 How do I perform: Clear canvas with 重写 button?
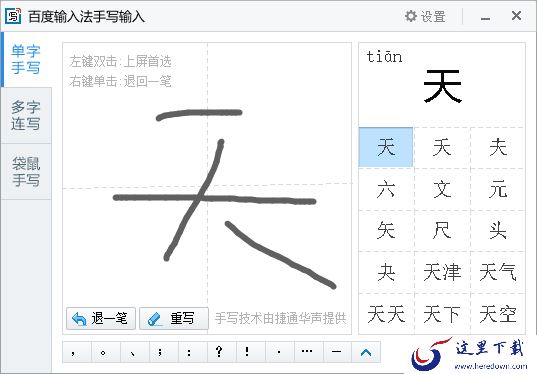coord(174,319)
